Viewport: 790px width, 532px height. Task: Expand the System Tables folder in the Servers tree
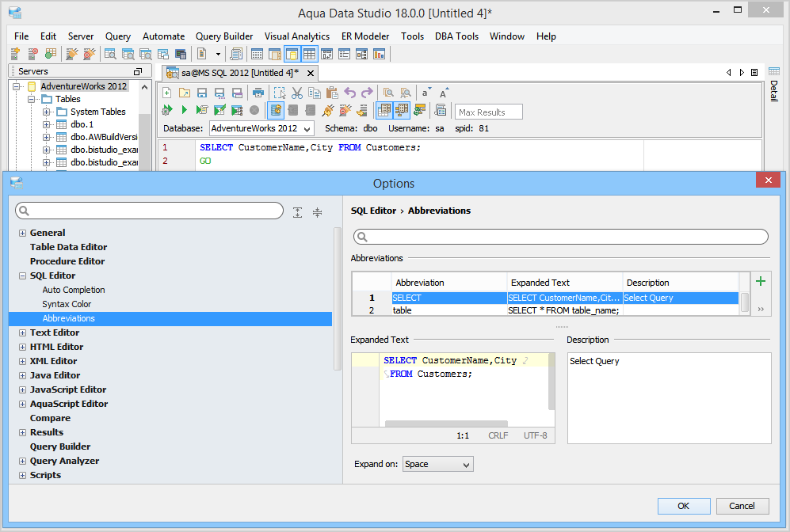click(46, 112)
